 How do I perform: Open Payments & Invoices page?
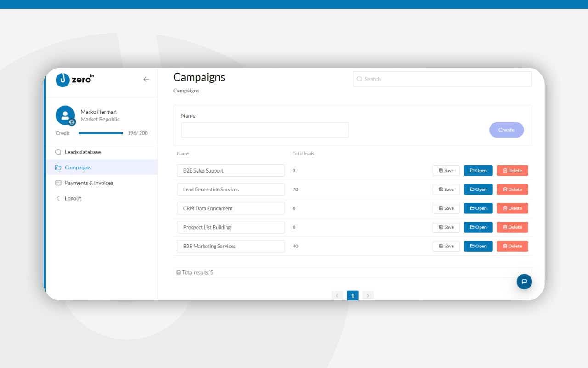point(89,183)
